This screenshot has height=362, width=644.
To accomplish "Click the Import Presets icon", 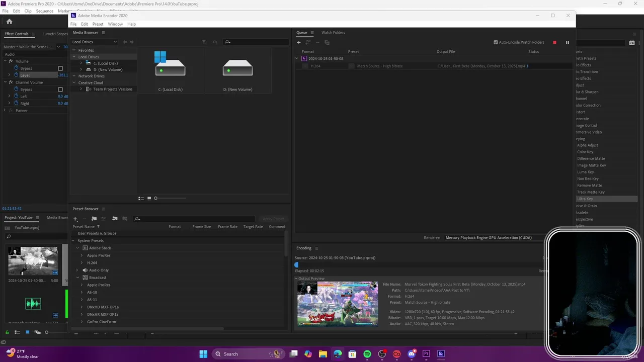I will click(x=115, y=219).
